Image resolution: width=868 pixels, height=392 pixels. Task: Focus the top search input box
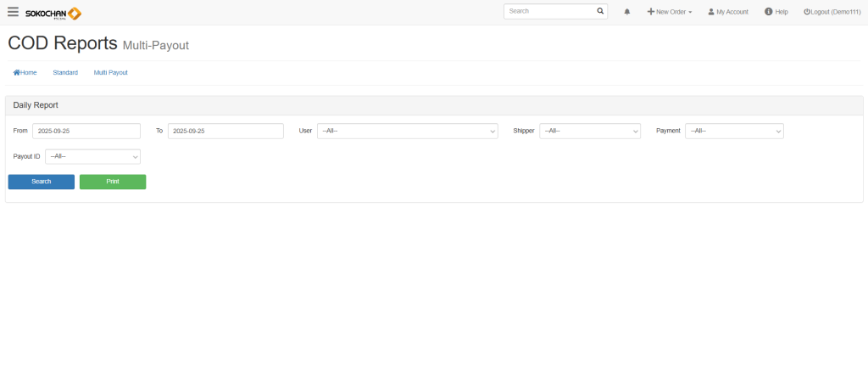point(549,12)
